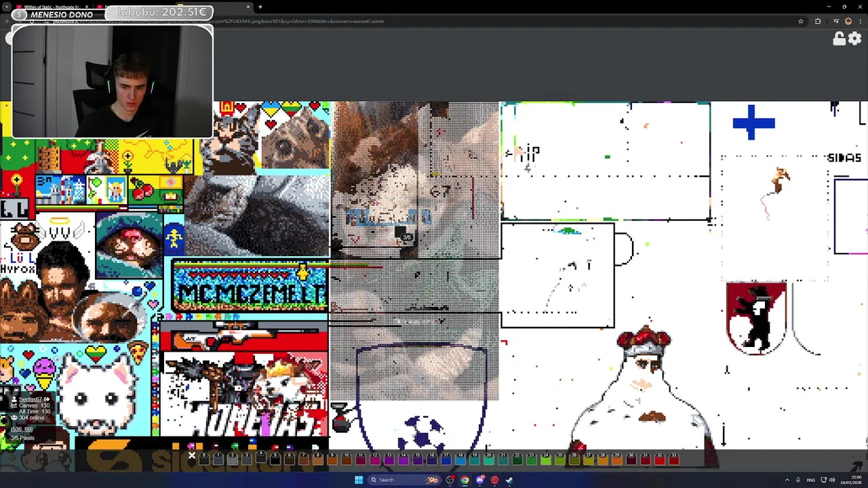Screen dimensions: 868x488
Task: Pick palette color 2 gray
Action: 232,460
